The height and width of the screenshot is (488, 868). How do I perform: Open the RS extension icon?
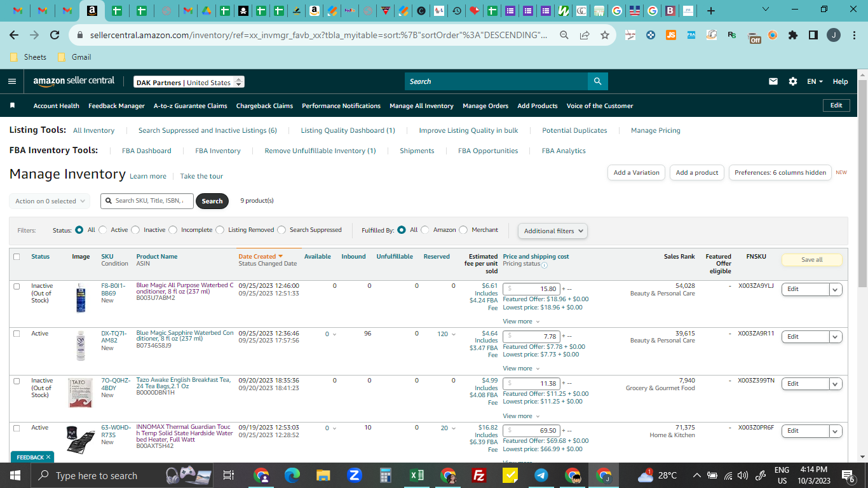point(732,35)
